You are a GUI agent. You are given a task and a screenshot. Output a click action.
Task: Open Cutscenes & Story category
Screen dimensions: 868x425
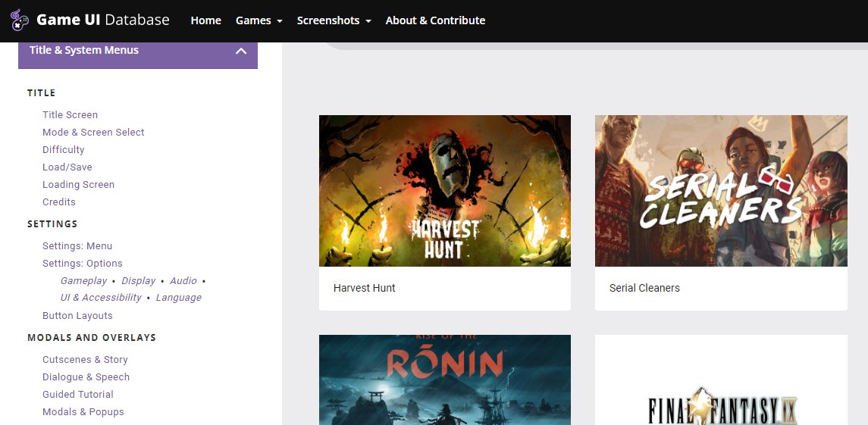coord(85,360)
